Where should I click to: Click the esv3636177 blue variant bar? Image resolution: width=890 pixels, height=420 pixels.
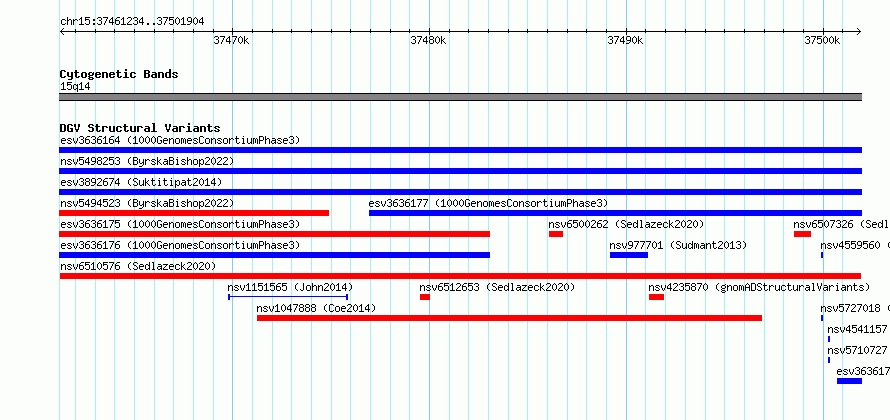615,213
